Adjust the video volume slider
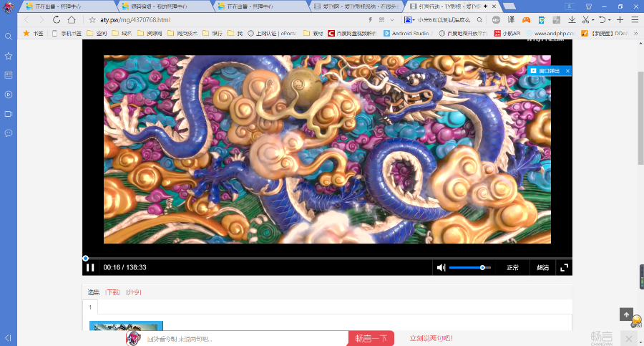644x346 pixels. tap(470, 267)
